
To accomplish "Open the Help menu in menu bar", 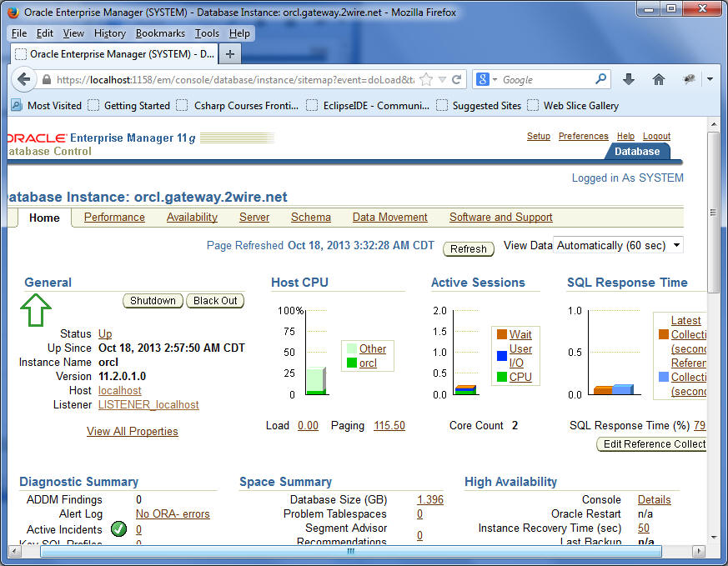I will (239, 33).
